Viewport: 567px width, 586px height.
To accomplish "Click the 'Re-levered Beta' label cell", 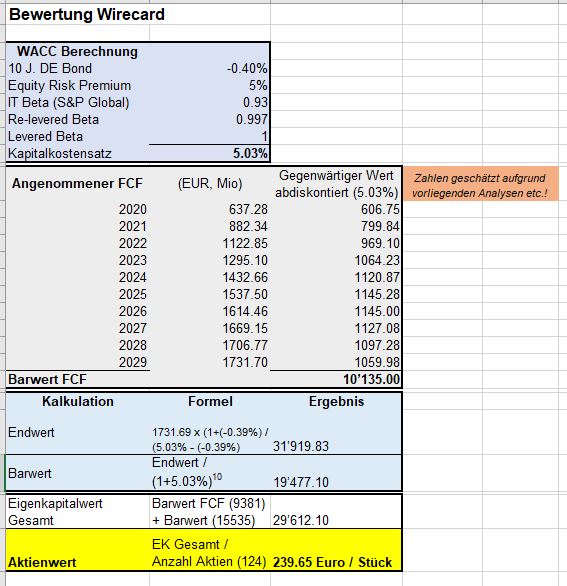I will tap(53, 120).
